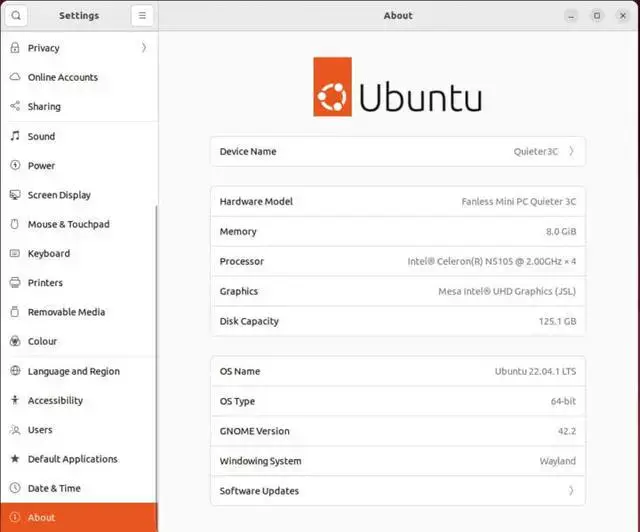Click the Colour wheel icon
This screenshot has width=640, height=532.
click(x=15, y=341)
